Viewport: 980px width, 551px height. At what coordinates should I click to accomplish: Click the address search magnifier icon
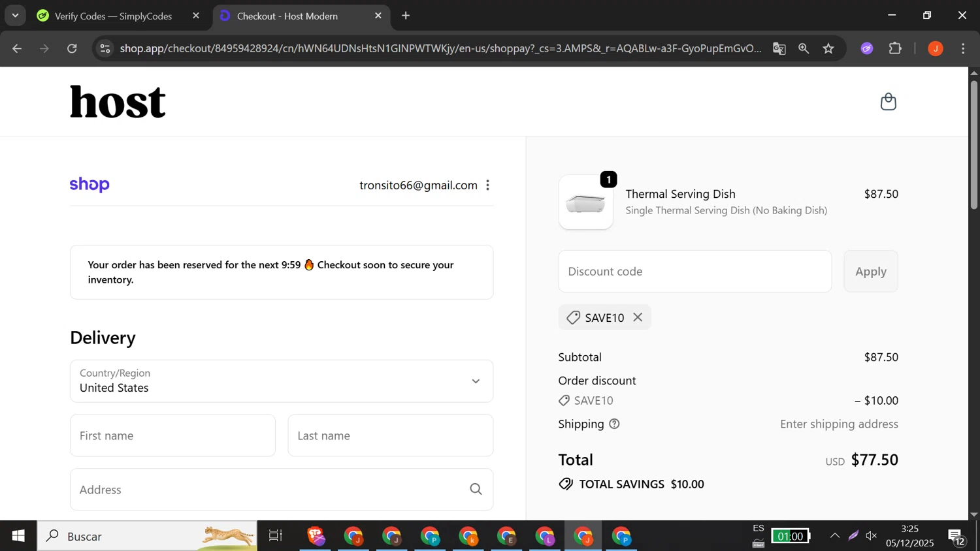[x=476, y=490]
